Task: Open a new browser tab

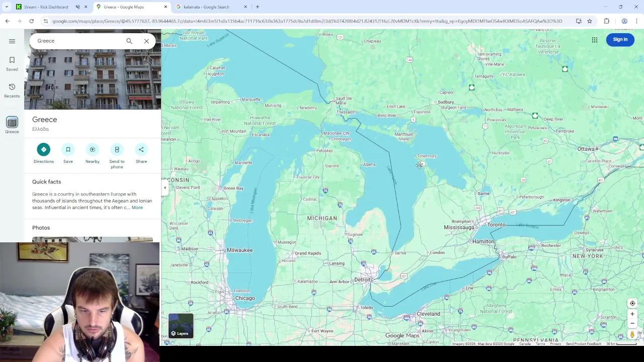Action: point(258,7)
